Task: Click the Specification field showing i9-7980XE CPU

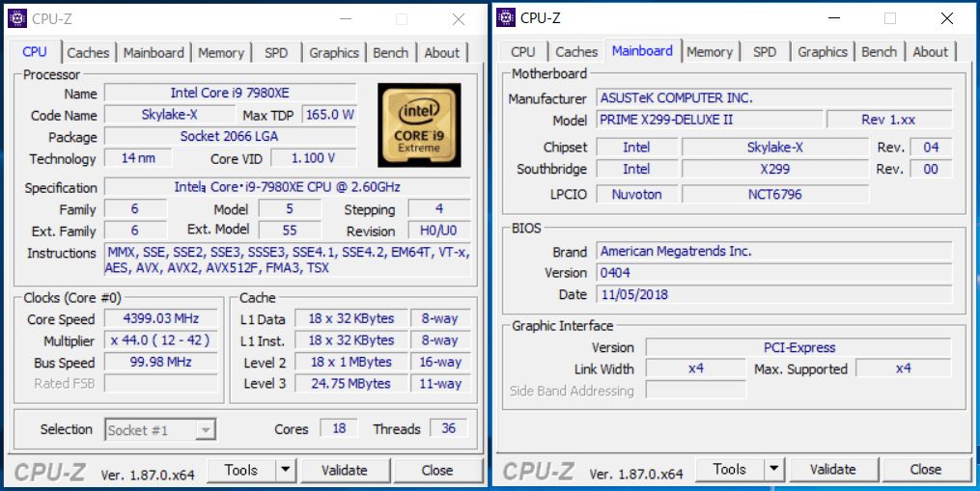Action: click(x=288, y=187)
